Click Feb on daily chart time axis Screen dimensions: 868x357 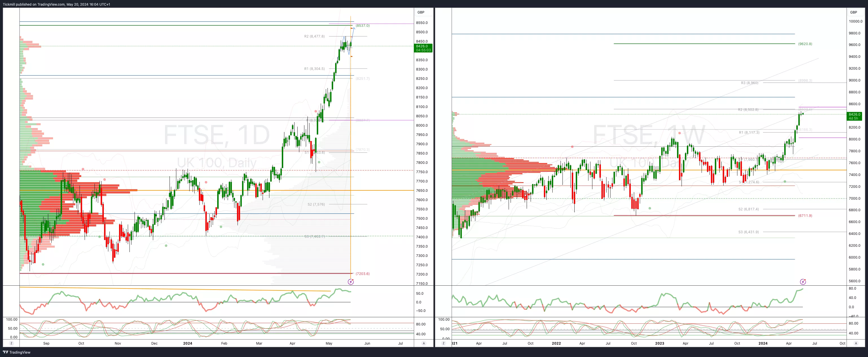point(224,343)
